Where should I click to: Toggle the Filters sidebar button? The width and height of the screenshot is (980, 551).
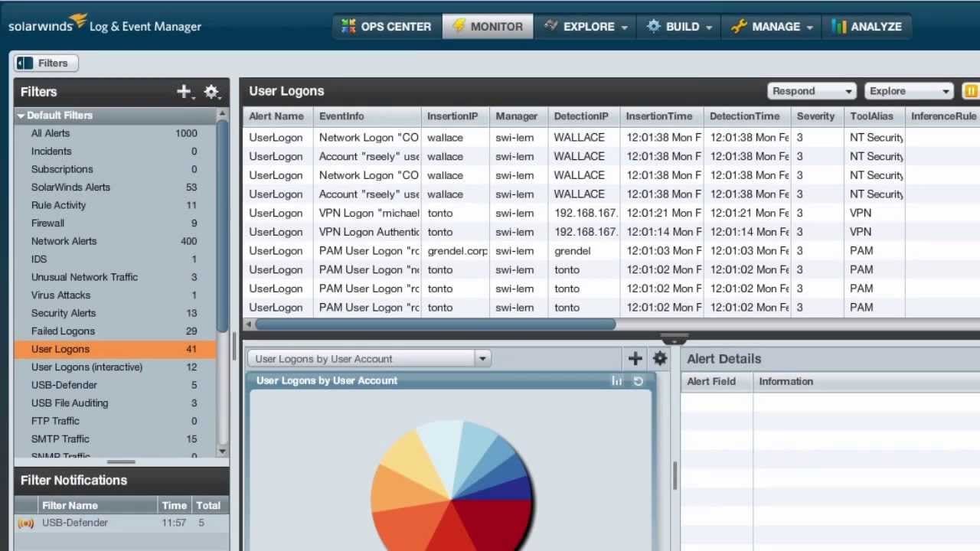(x=46, y=64)
